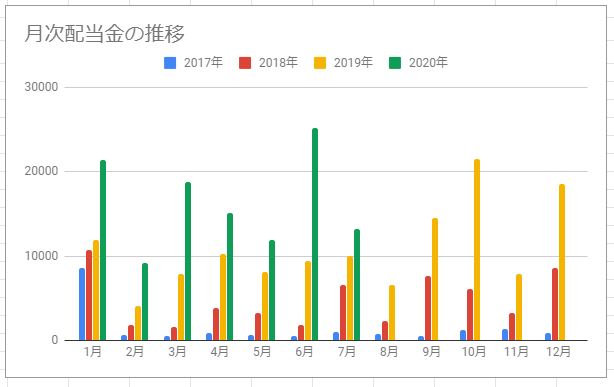
Task: Select the green 2020 bar for 3月
Action: 188,261
